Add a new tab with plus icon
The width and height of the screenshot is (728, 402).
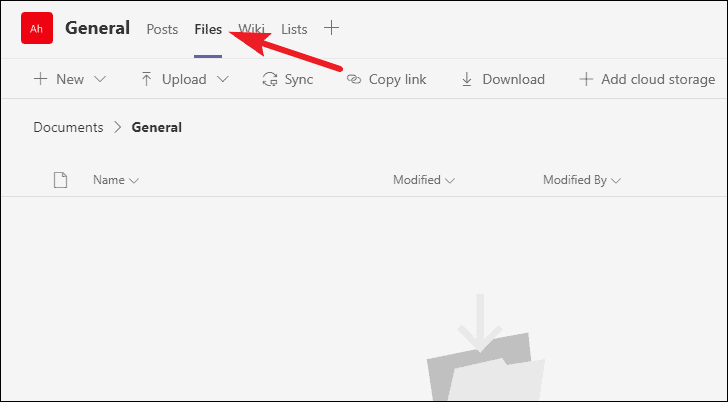coord(332,28)
